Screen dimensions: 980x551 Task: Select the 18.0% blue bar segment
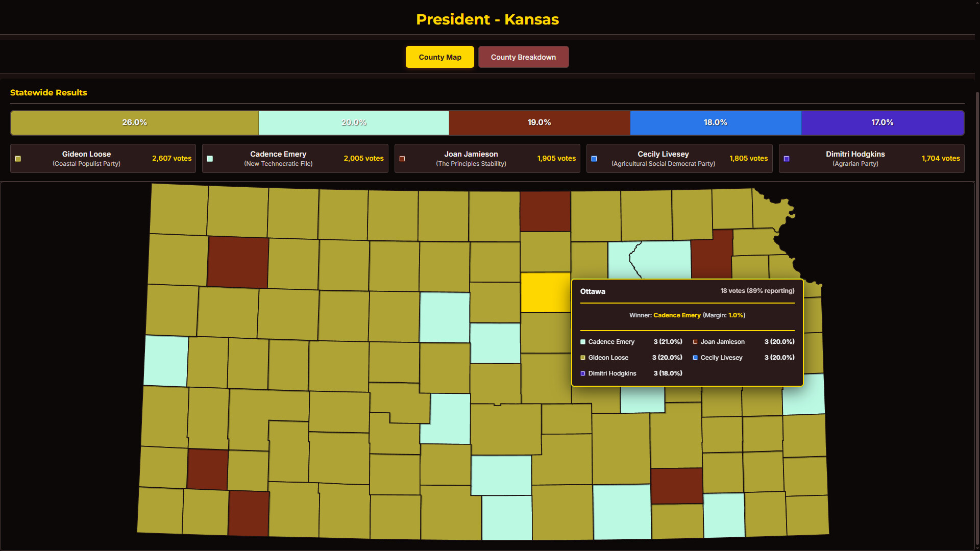click(x=715, y=122)
